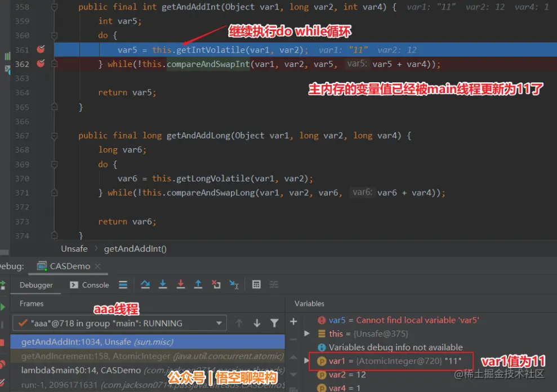Toggle the breakpoint on line 362
The width and height of the screenshot is (557, 392).
[x=41, y=63]
